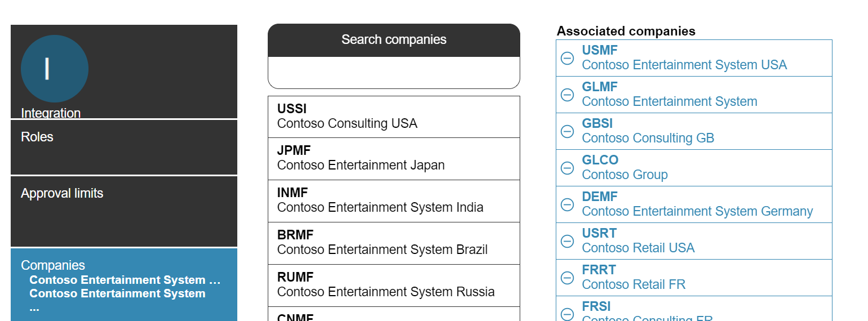The height and width of the screenshot is (321, 868).
Task: Add BRMF Contoso Entertainment System Brazil
Action: (x=394, y=243)
